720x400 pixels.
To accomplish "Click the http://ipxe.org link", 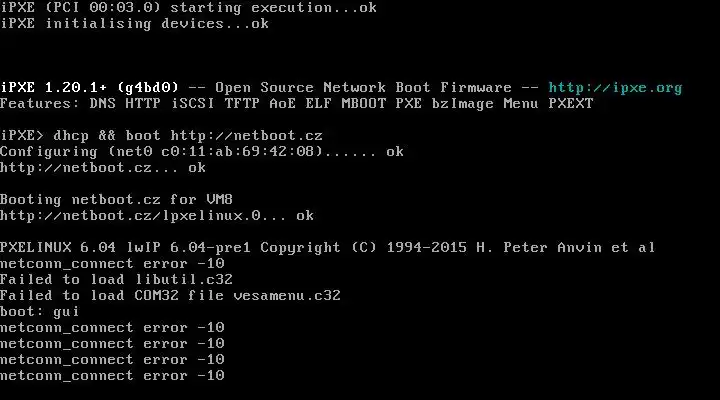I will tap(615, 88).
